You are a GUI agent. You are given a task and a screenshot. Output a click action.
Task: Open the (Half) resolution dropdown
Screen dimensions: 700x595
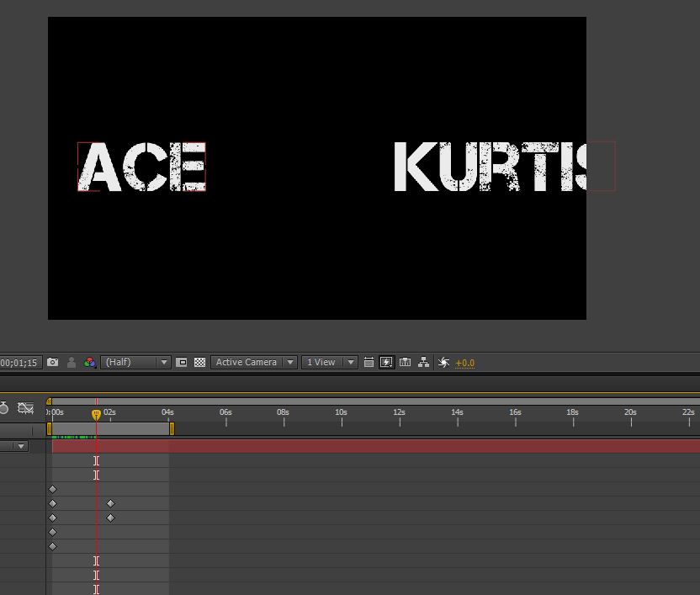pyautogui.click(x=135, y=362)
